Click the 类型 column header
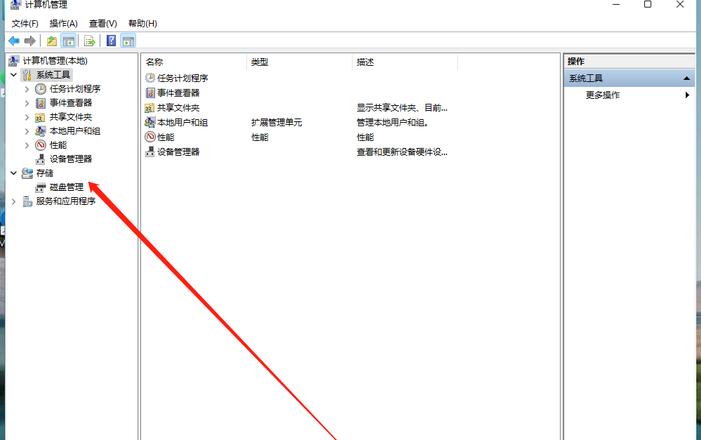701x440 pixels. 299,62
